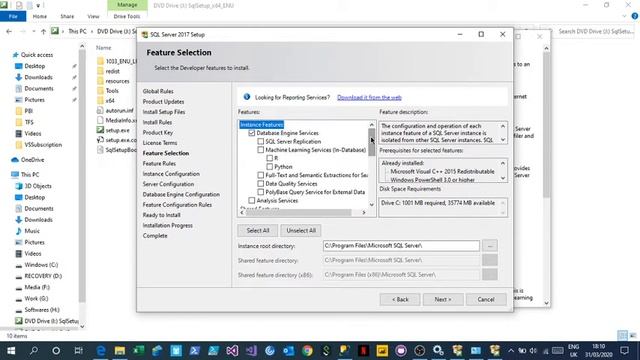640x360 pixels.
Task: Click Features list scroll-up arrow
Action: [x=371, y=124]
